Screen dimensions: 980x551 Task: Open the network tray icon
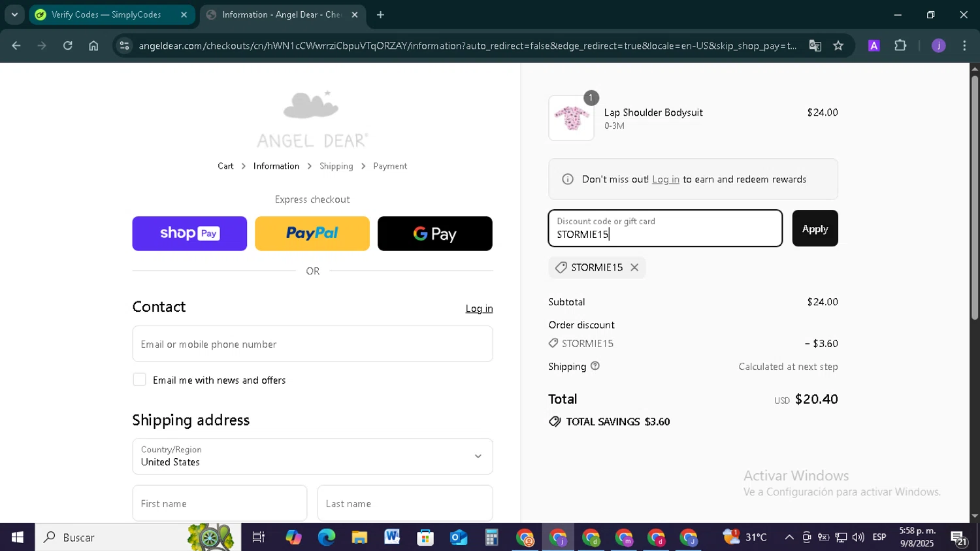click(x=841, y=537)
